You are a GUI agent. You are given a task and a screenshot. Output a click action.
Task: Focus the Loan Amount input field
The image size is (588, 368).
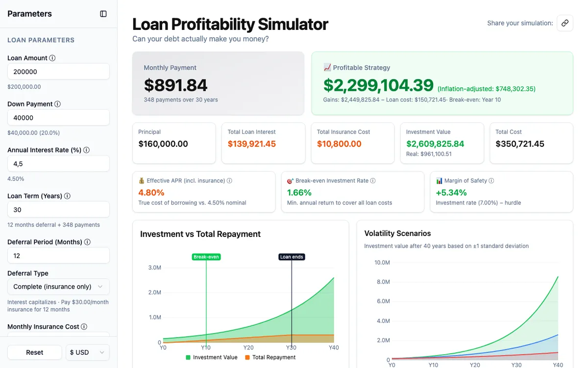point(58,72)
